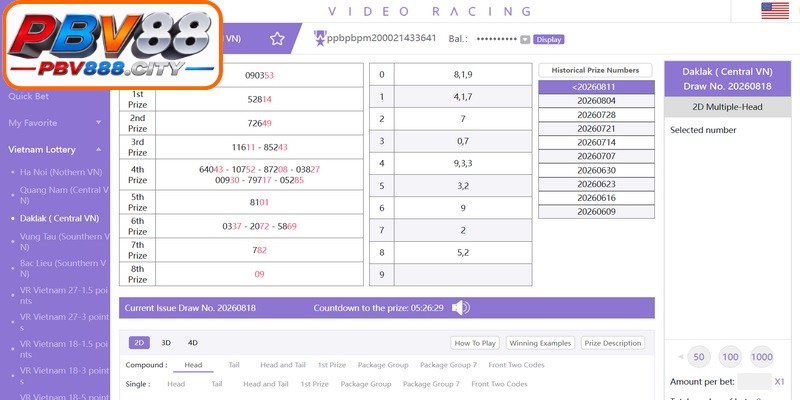800x400 pixels.
Task: Select historical draw 20260616
Action: tap(596, 198)
